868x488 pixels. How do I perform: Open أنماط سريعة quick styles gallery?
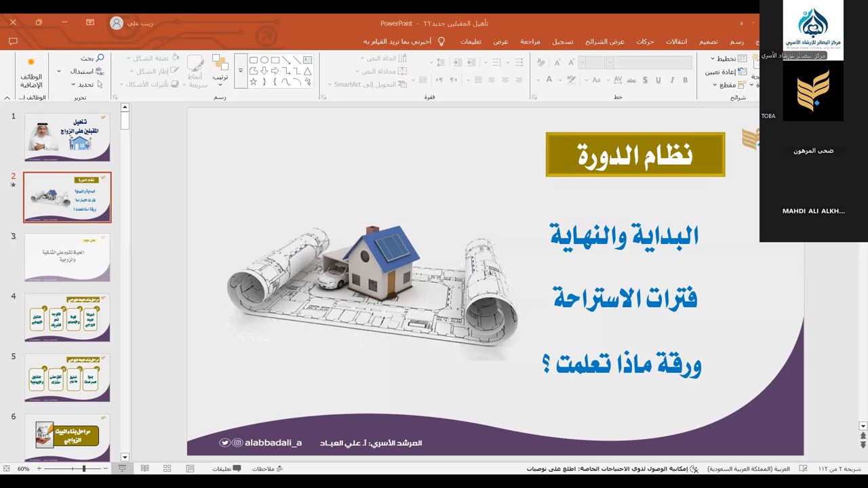pos(196,71)
